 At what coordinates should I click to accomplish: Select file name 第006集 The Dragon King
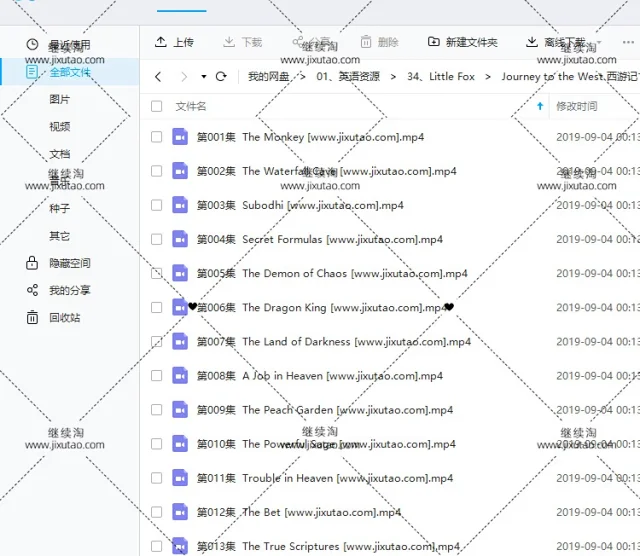tap(320, 307)
